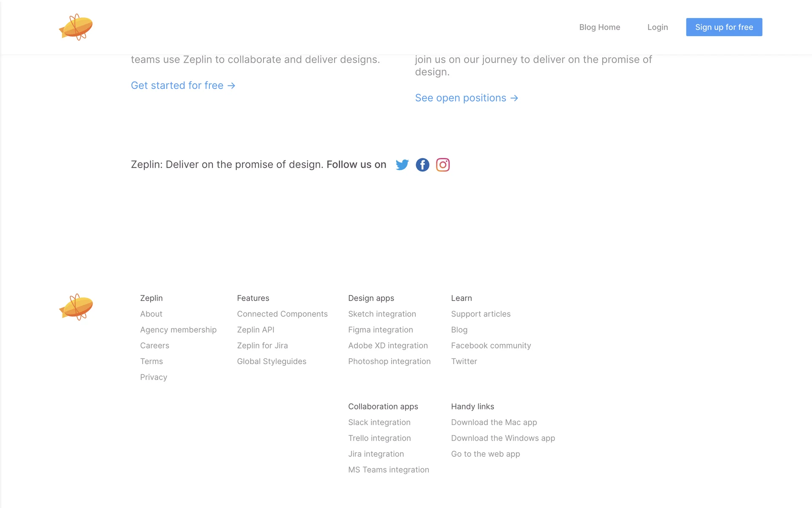Open the Facebook community link

coord(491,345)
